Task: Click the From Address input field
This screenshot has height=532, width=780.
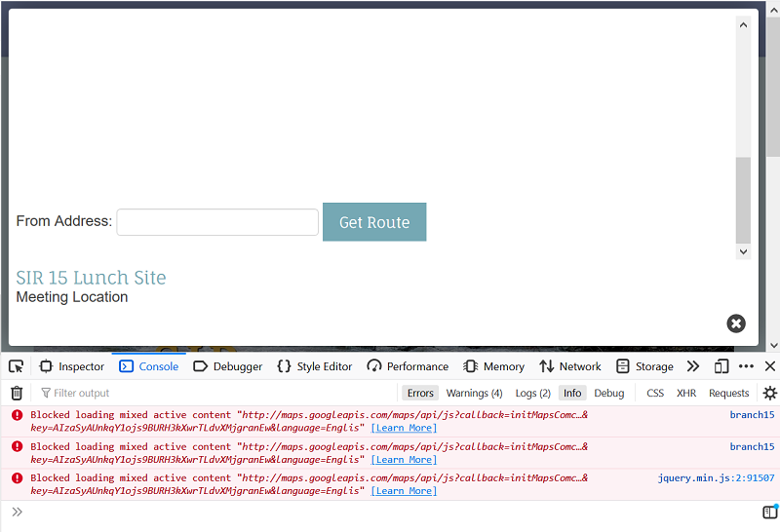Action: [x=217, y=222]
